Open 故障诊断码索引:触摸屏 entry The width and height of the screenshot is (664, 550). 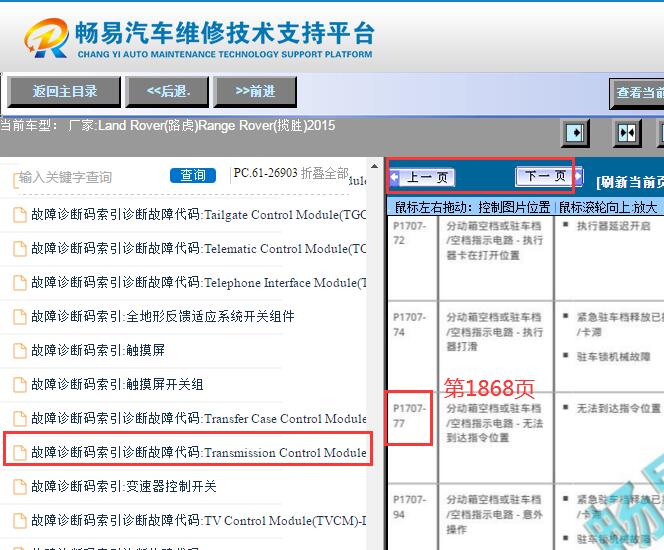98,350
